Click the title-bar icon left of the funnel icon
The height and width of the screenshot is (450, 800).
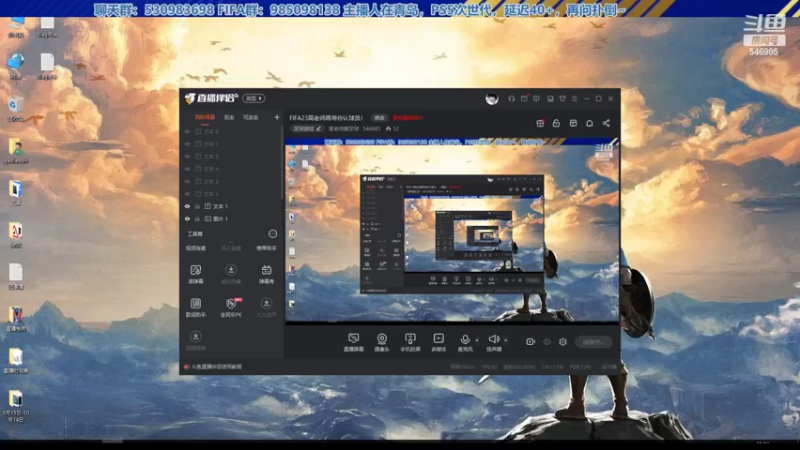coord(550,98)
